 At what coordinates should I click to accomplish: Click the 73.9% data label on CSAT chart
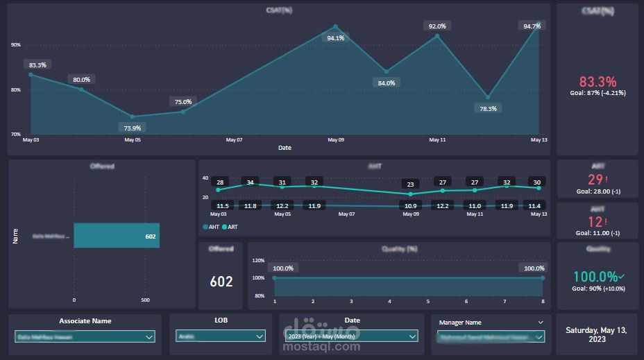pyautogui.click(x=133, y=128)
